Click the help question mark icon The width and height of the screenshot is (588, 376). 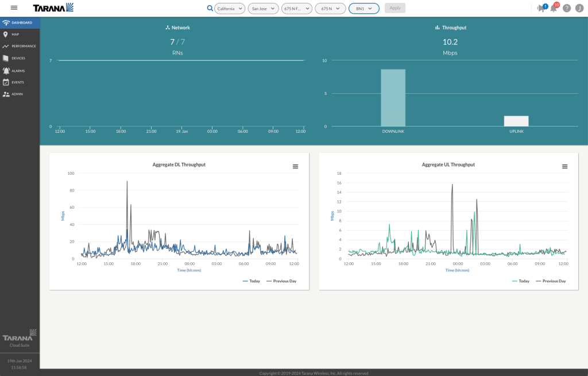click(567, 8)
